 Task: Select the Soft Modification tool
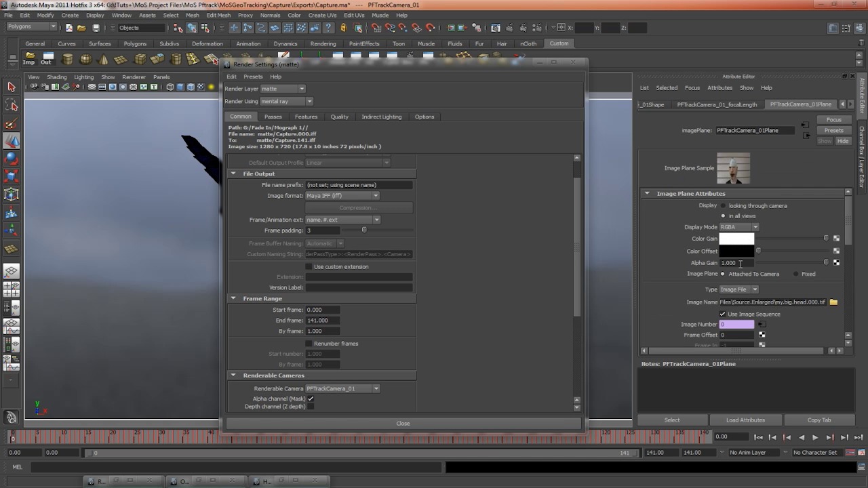12,212
